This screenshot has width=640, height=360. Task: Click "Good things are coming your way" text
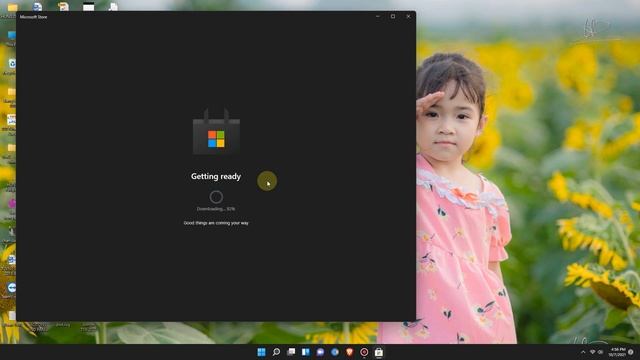tap(216, 223)
